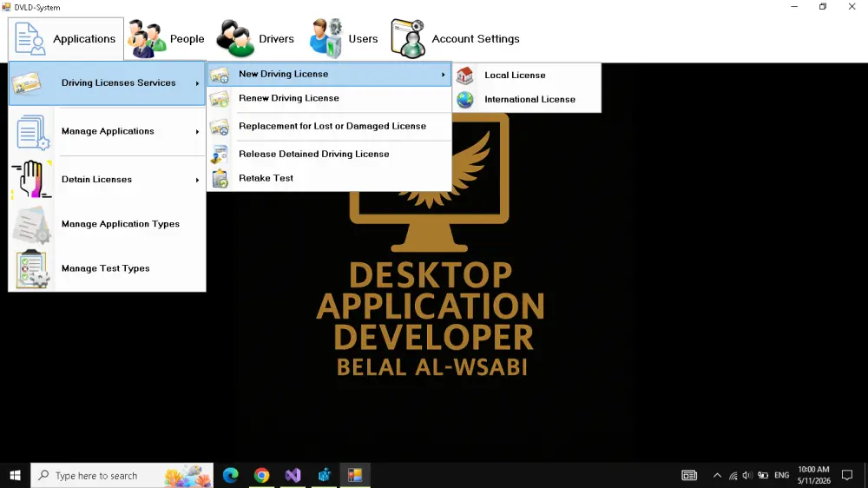Expand Driving Licenses Services submenu arrow

tap(197, 83)
